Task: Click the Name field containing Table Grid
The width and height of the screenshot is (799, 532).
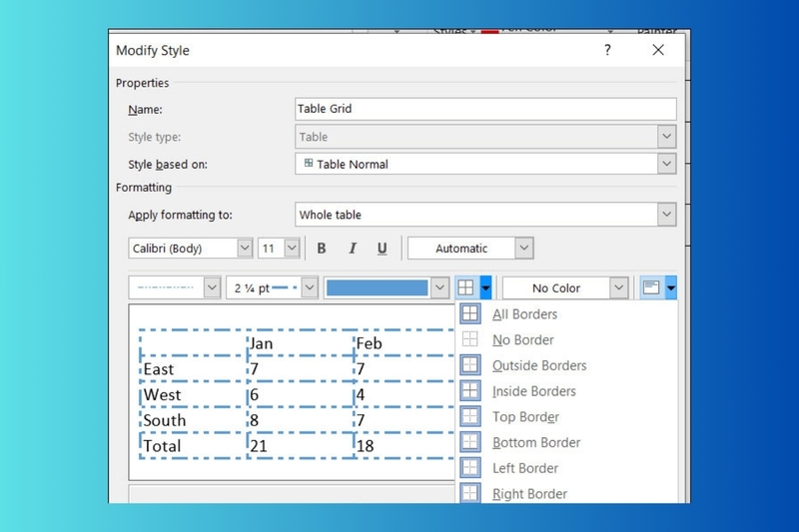Action: (485, 110)
